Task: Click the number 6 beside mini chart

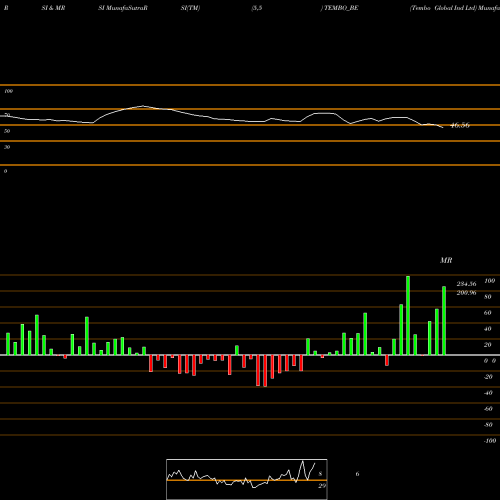Action: (357, 474)
